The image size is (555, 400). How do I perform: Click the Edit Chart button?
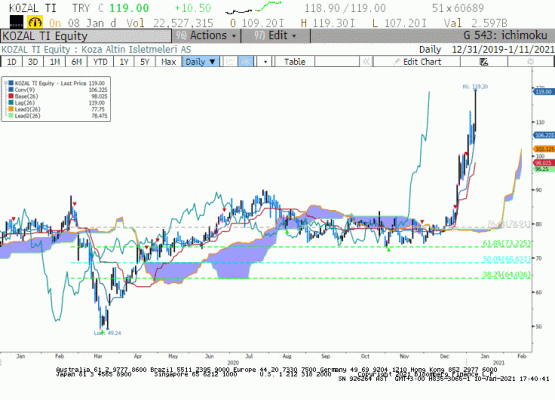[417, 62]
